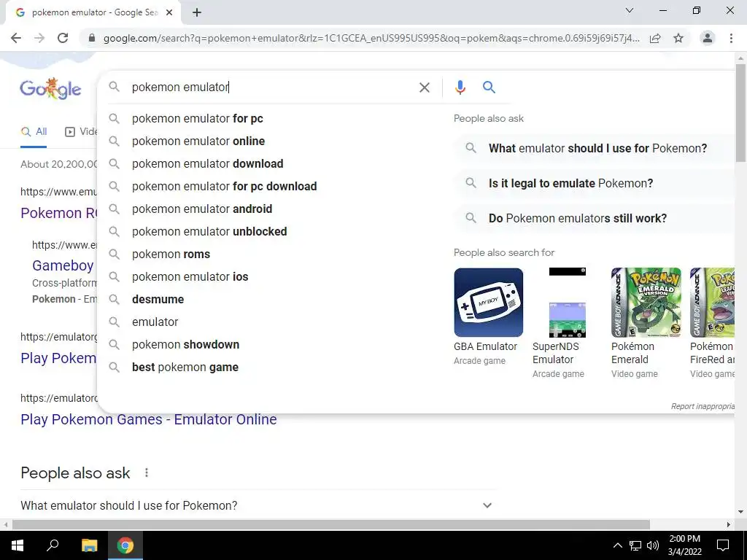Click the Chrome back arrow
Image resolution: width=747 pixels, height=560 pixels.
pyautogui.click(x=16, y=38)
